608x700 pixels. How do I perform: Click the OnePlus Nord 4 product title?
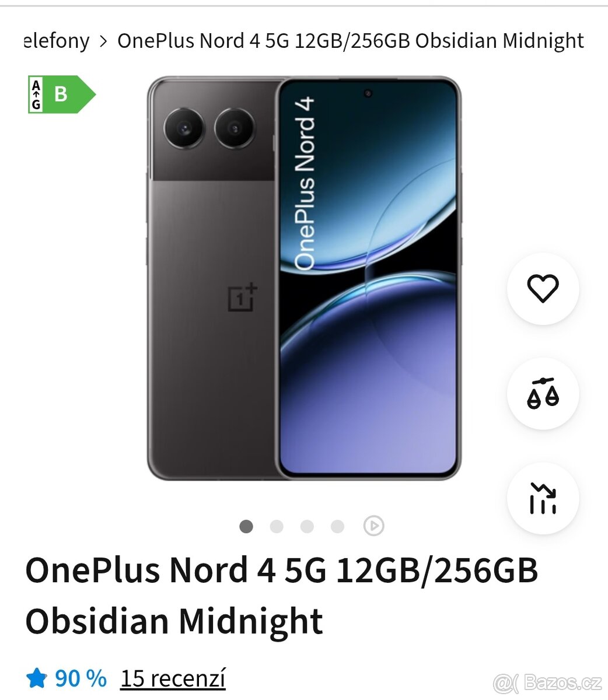tap(281, 595)
